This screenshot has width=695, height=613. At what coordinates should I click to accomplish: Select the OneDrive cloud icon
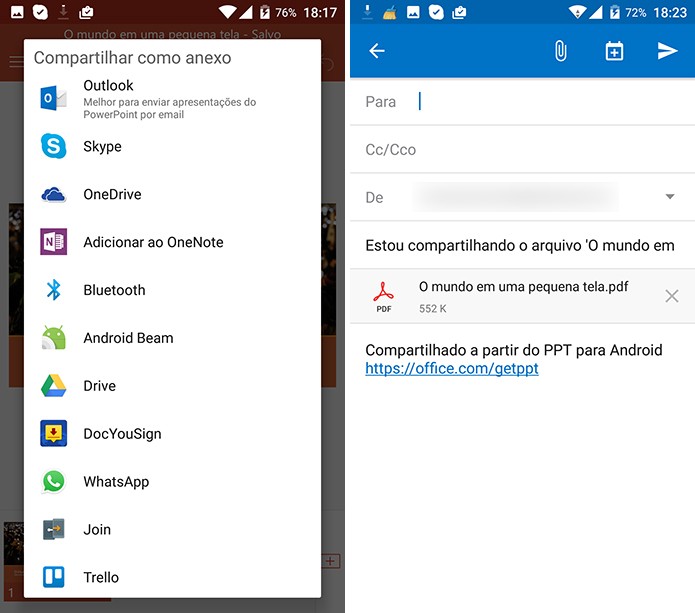pos(53,194)
